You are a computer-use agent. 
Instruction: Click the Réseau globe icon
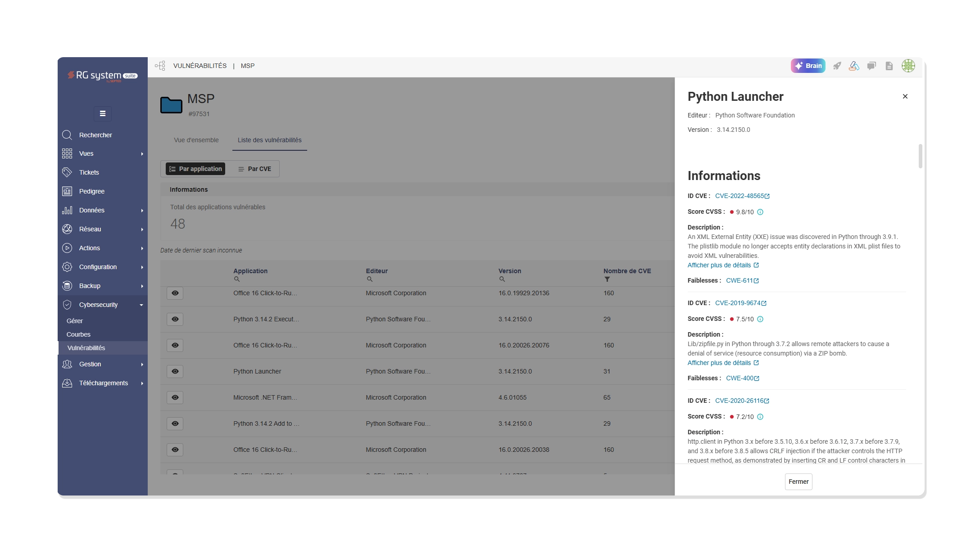[x=67, y=229]
